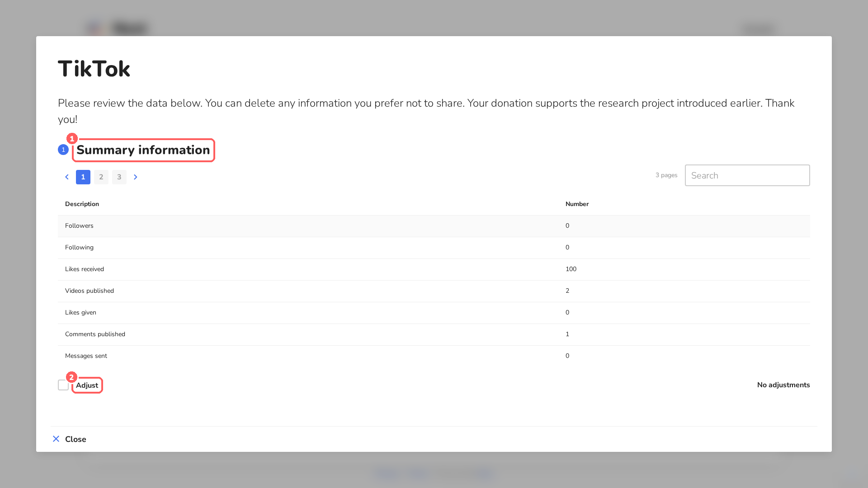This screenshot has width=868, height=488.
Task: Click the Adjust label text
Action: pos(87,385)
